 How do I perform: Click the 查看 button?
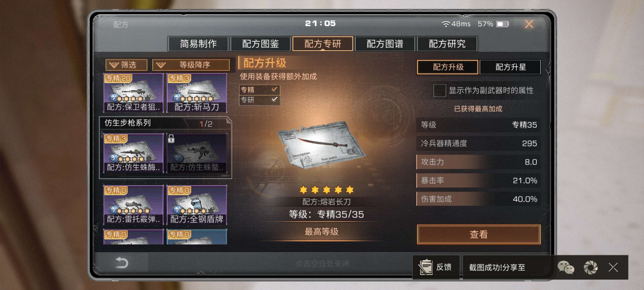click(478, 235)
